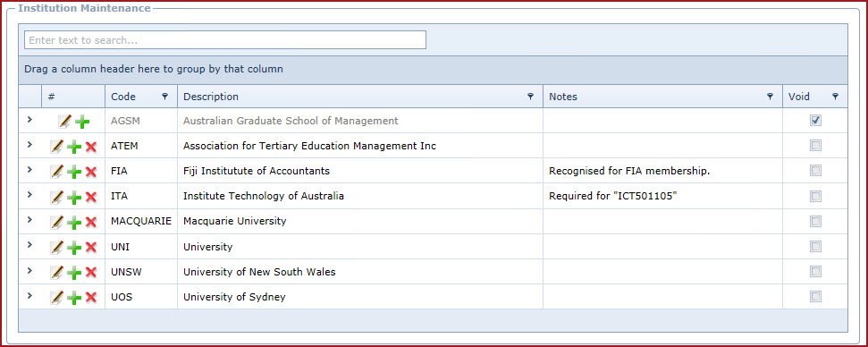
Task: Open the Description column filter dropdown
Action: pos(530,97)
